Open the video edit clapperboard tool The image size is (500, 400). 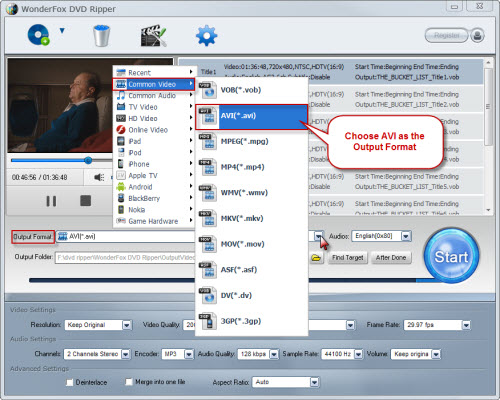click(x=153, y=35)
